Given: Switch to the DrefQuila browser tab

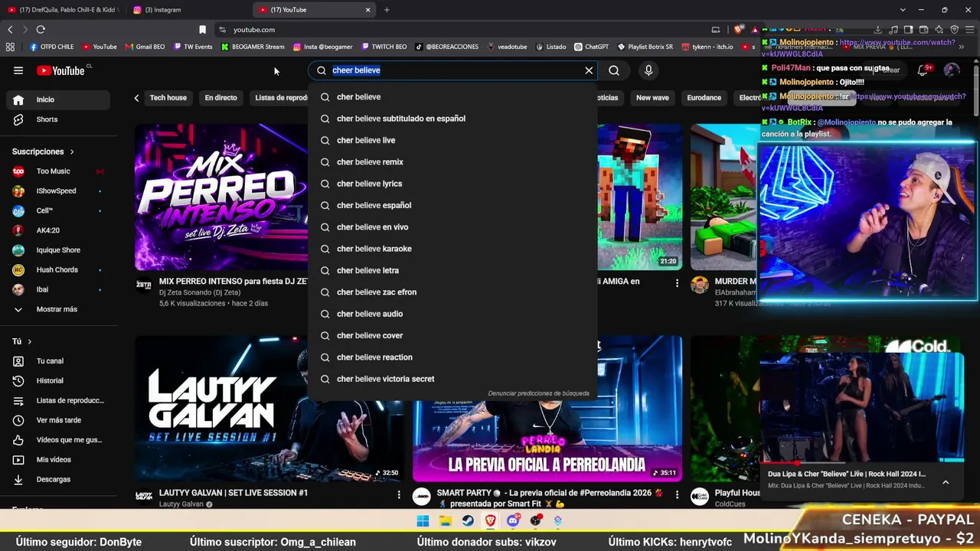Looking at the screenshot, I should click(64, 10).
